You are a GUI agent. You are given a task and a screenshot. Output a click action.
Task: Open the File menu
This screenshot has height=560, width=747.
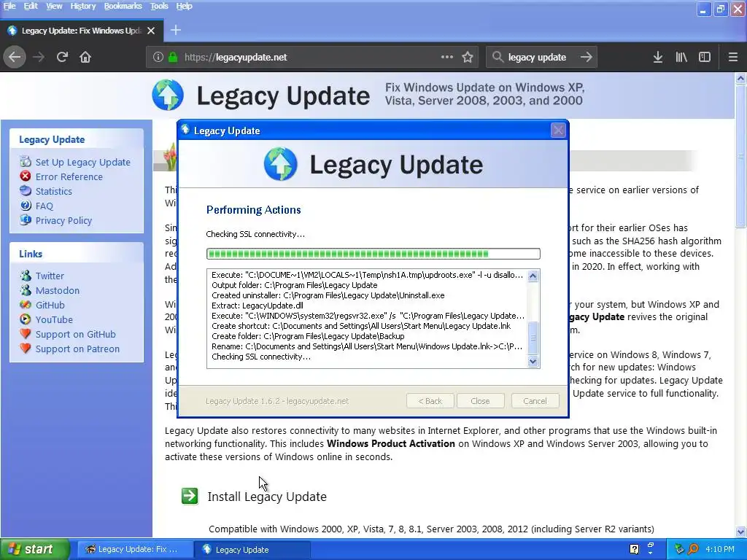9,6
